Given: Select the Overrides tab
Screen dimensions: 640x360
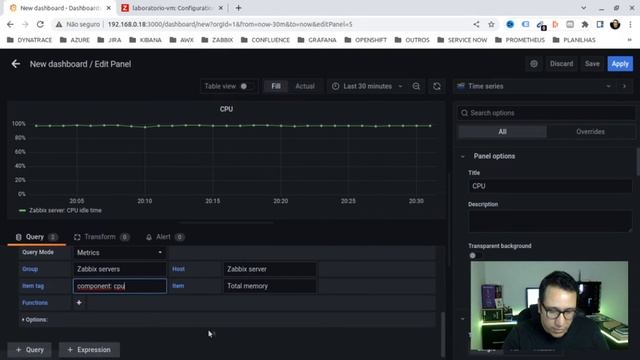Looking at the screenshot, I should click(590, 132).
